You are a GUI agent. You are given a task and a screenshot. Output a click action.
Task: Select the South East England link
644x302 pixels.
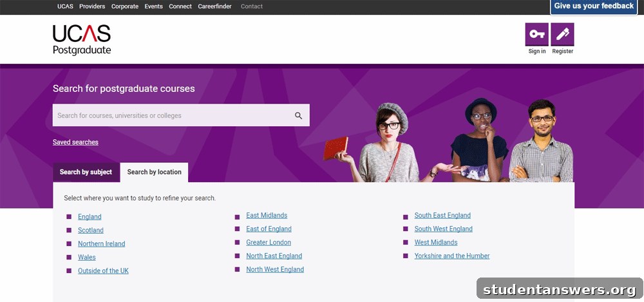pos(442,216)
